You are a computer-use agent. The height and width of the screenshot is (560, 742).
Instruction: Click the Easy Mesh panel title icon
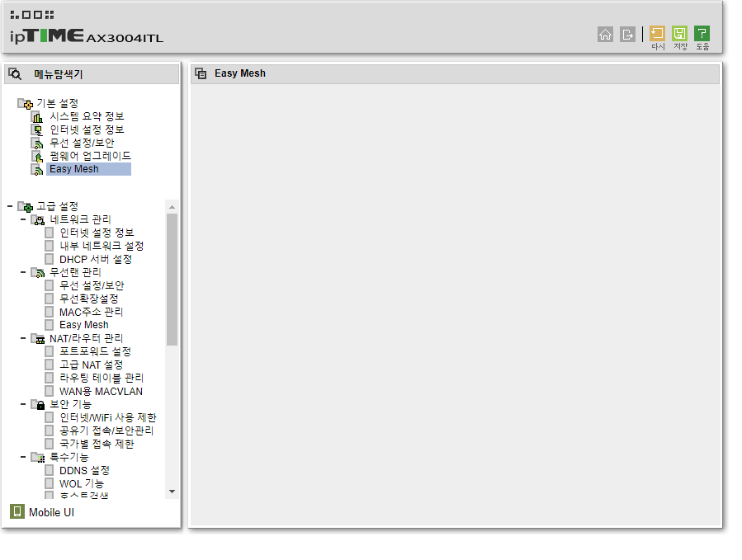(201, 73)
